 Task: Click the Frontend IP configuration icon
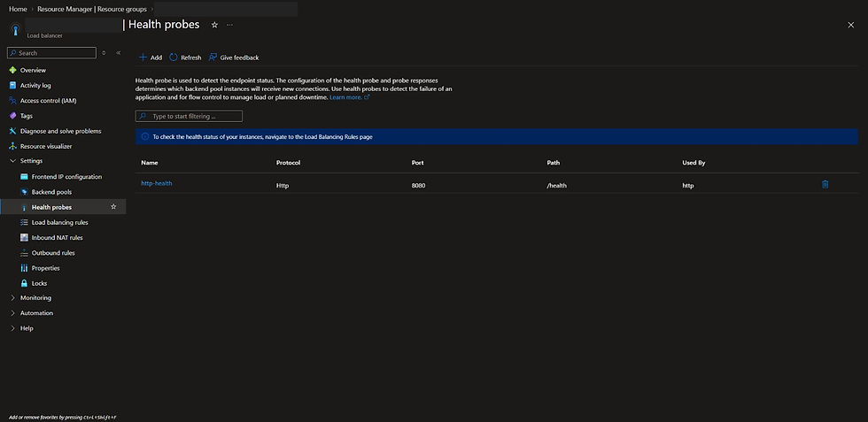pos(24,176)
